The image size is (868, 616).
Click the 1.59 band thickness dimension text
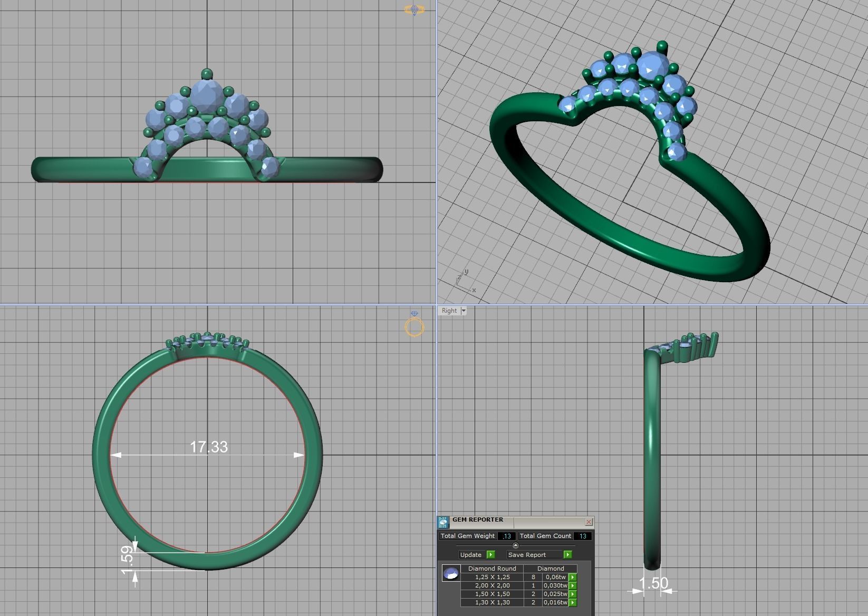(127, 560)
